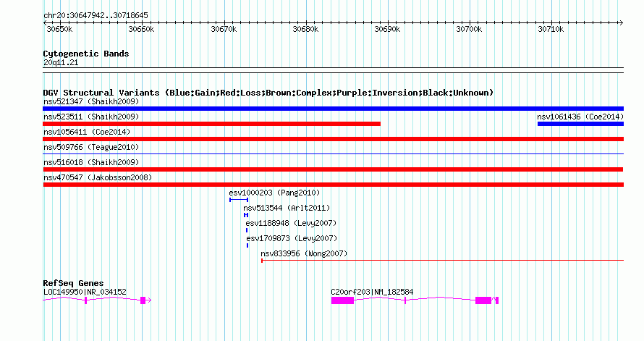Image resolution: width=644 pixels, height=341 pixels.
Task: Open nsv516018 (Shaikh2009) variant label
Action: click(91, 162)
